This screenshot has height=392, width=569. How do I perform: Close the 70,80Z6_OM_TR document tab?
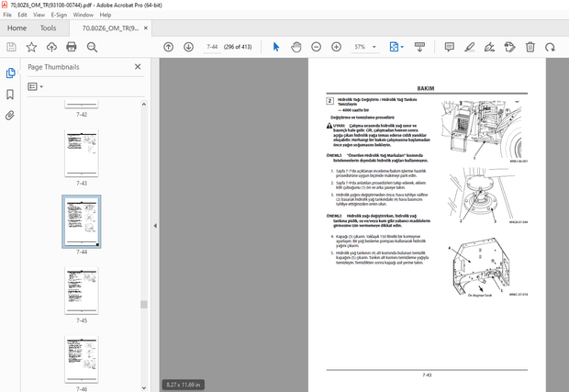(x=146, y=28)
